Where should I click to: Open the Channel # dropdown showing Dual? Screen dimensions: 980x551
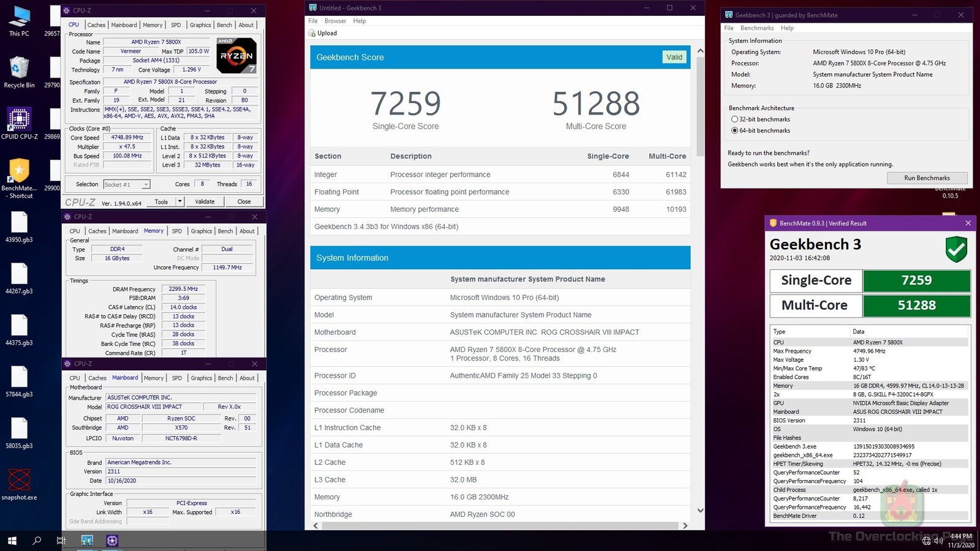(227, 249)
